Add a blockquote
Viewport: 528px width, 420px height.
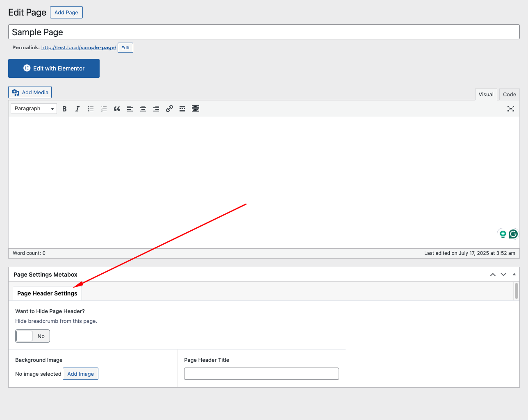[x=117, y=109]
